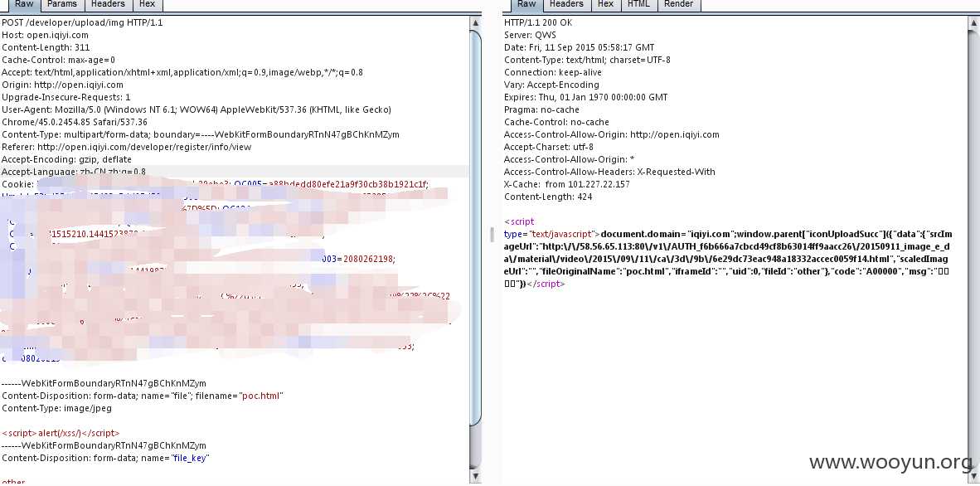Viewport: 980px width, 486px height.
Task: Click the request pane scrollbar thumb
Action: (476, 226)
